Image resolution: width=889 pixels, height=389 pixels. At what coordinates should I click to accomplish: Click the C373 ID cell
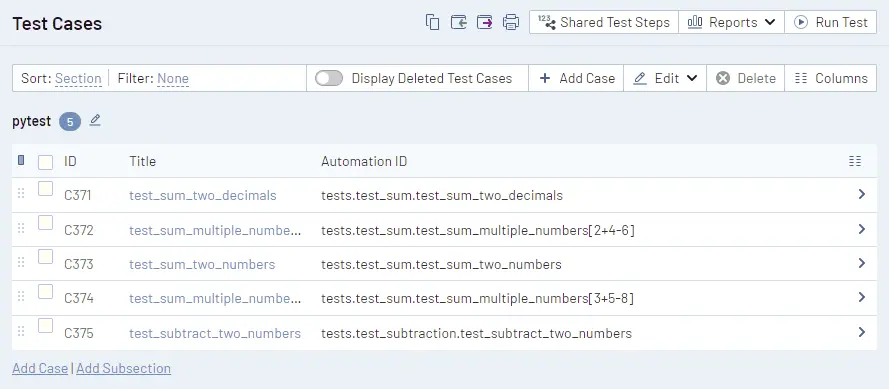[78, 265]
